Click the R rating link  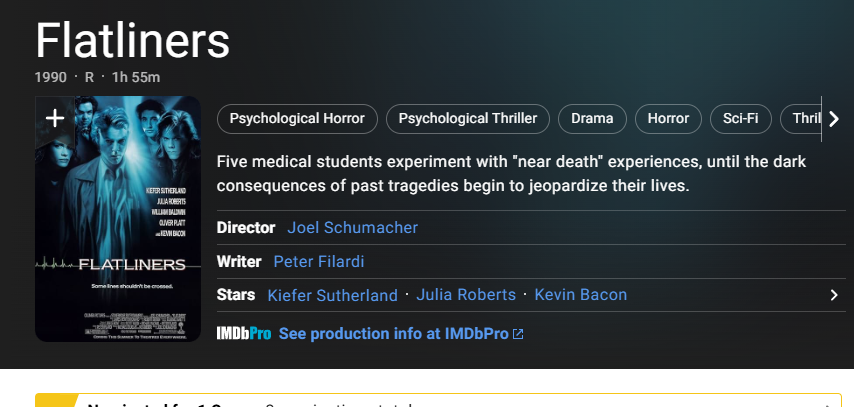pyautogui.click(x=89, y=77)
